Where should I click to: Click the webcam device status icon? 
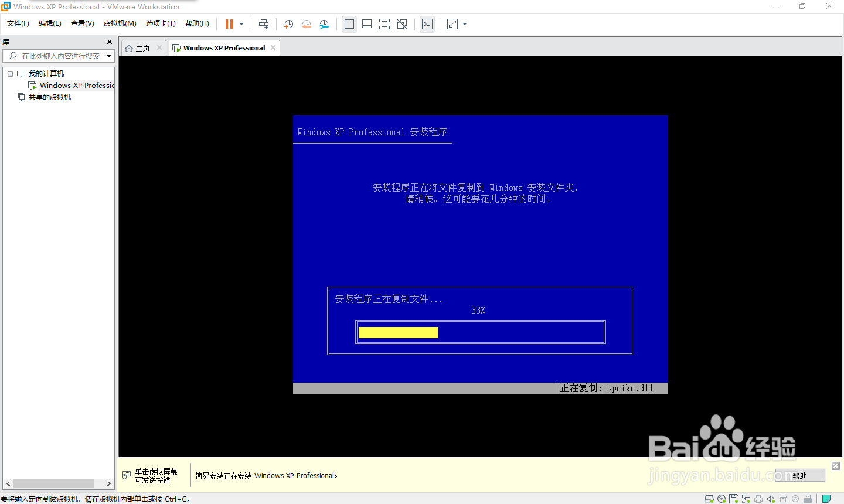[795, 499]
